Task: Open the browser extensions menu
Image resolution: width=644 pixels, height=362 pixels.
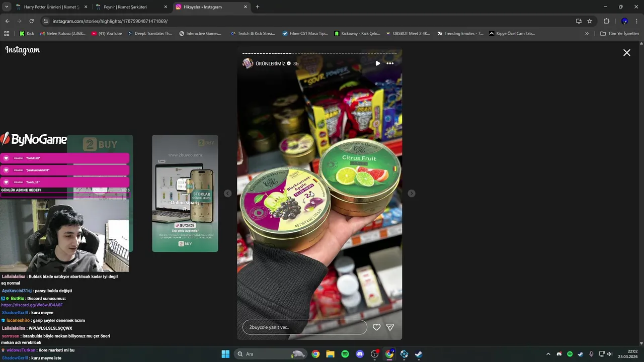Action: 606,21
